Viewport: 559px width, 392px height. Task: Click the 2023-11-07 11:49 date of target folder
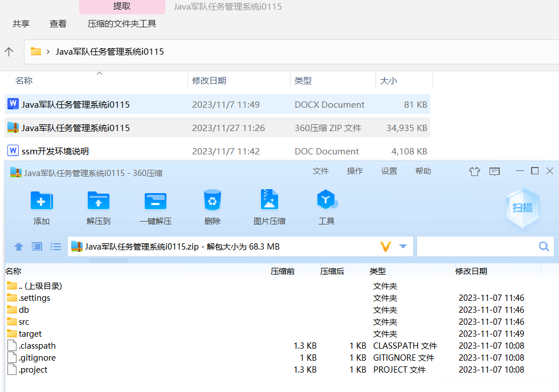(491, 334)
